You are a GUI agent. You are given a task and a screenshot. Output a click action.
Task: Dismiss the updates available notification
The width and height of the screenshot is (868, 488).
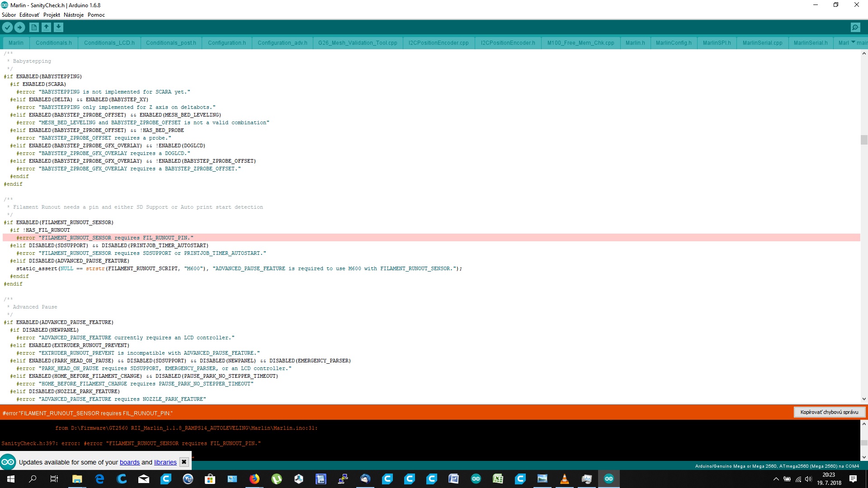tap(184, 462)
